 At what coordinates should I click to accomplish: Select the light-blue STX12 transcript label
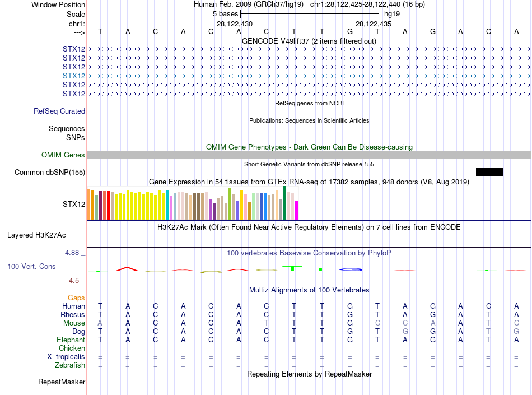click(x=74, y=76)
